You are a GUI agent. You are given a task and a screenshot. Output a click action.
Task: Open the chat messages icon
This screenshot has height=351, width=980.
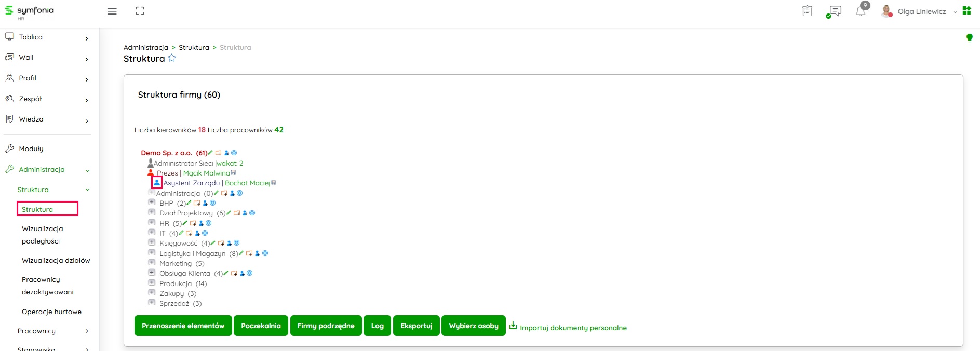click(835, 11)
